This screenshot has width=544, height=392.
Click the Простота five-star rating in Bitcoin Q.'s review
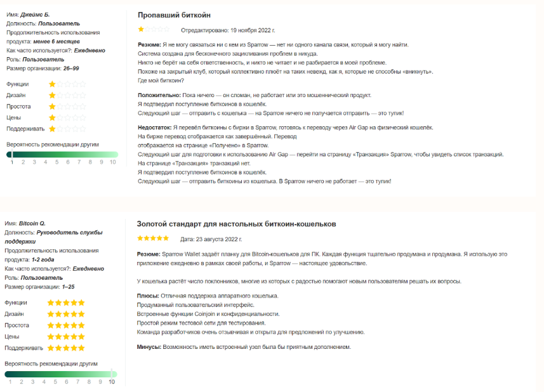pos(66,325)
